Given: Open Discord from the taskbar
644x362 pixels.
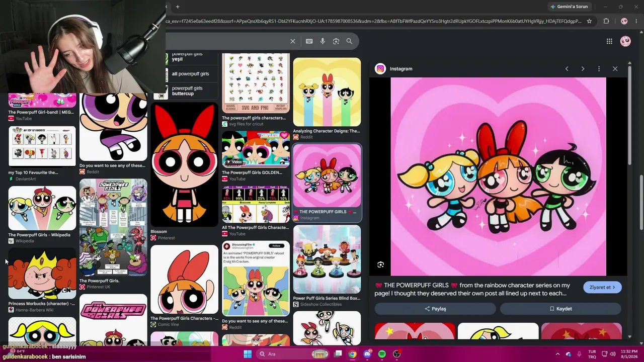Looking at the screenshot, I should click(x=367, y=354).
